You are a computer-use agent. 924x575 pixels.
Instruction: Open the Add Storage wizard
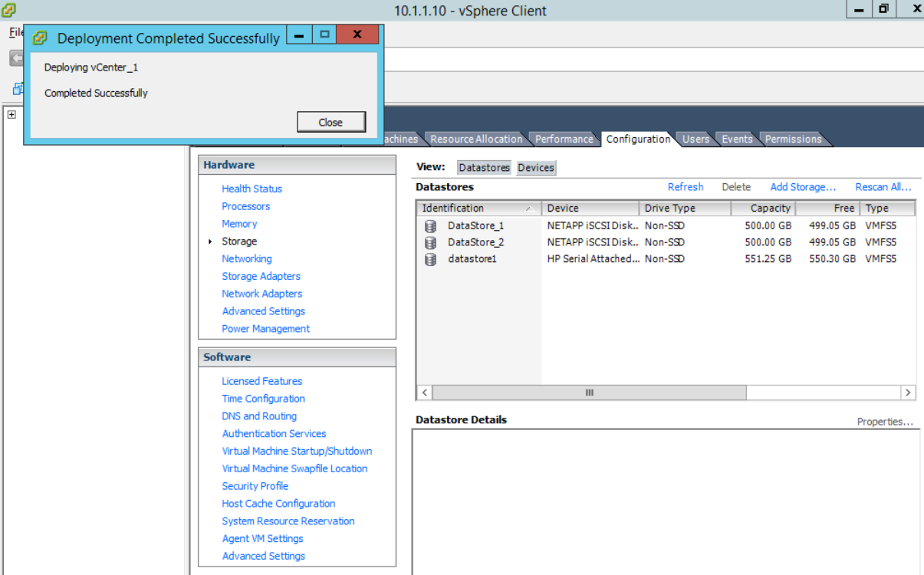[802, 186]
